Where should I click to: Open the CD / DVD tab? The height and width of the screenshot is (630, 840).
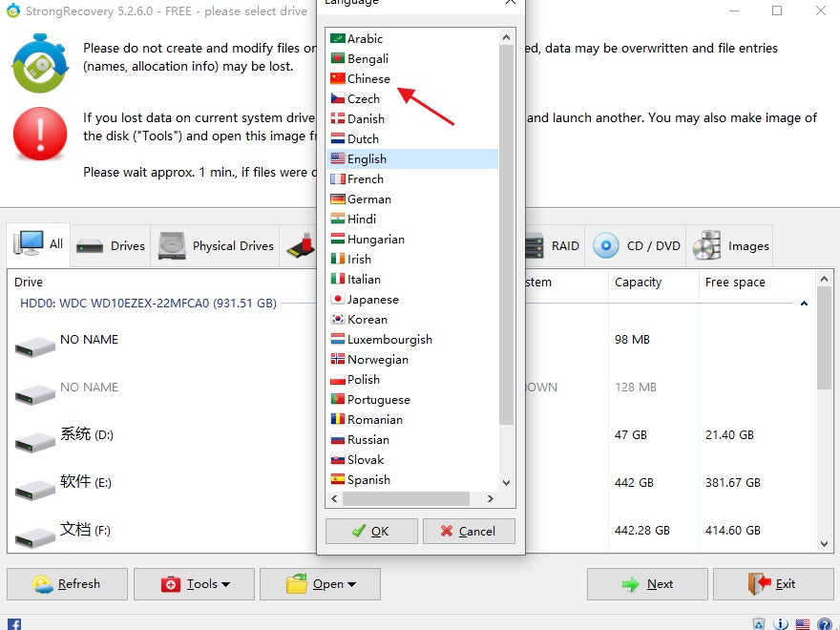[636, 246]
